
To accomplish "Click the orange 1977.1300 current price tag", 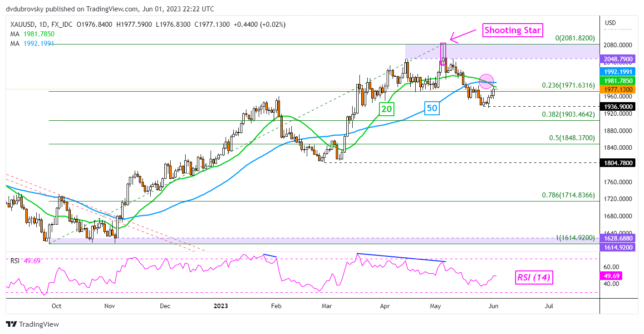I will tap(619, 89).
